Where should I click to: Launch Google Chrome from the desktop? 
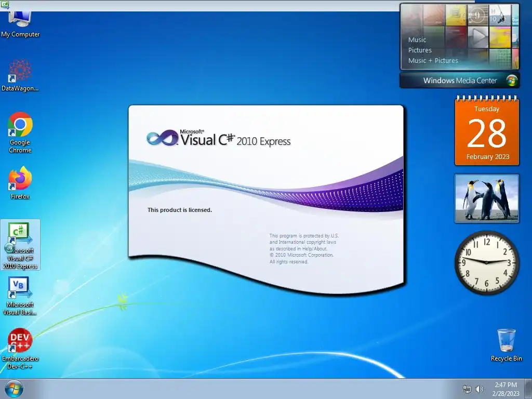point(20,132)
